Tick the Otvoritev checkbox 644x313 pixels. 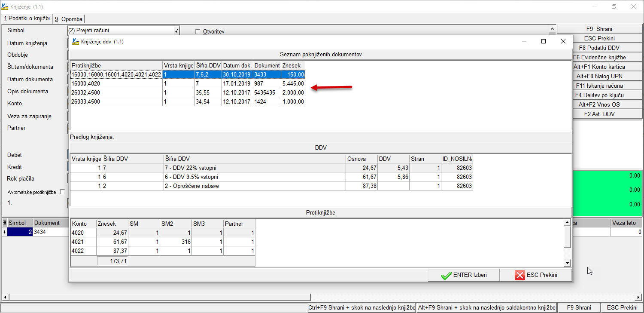(x=198, y=31)
